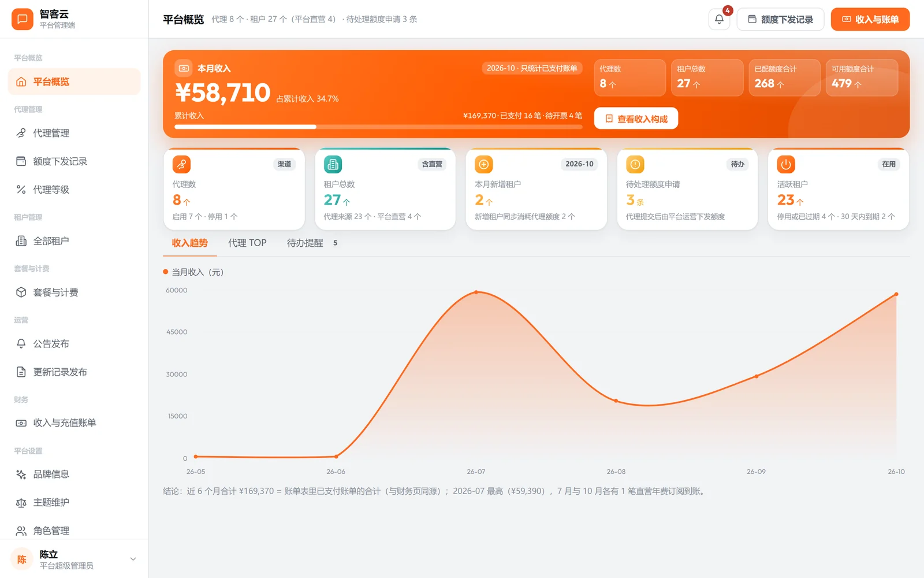Click the ¥58,710 income figure
Screen dimensions: 924x578
point(222,93)
